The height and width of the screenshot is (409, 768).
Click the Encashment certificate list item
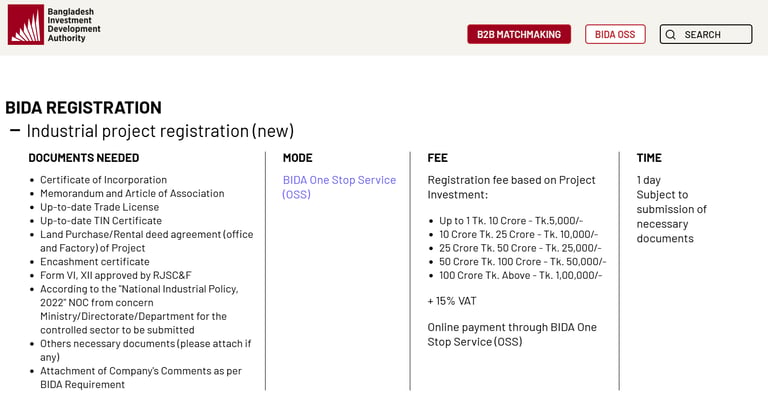94,262
